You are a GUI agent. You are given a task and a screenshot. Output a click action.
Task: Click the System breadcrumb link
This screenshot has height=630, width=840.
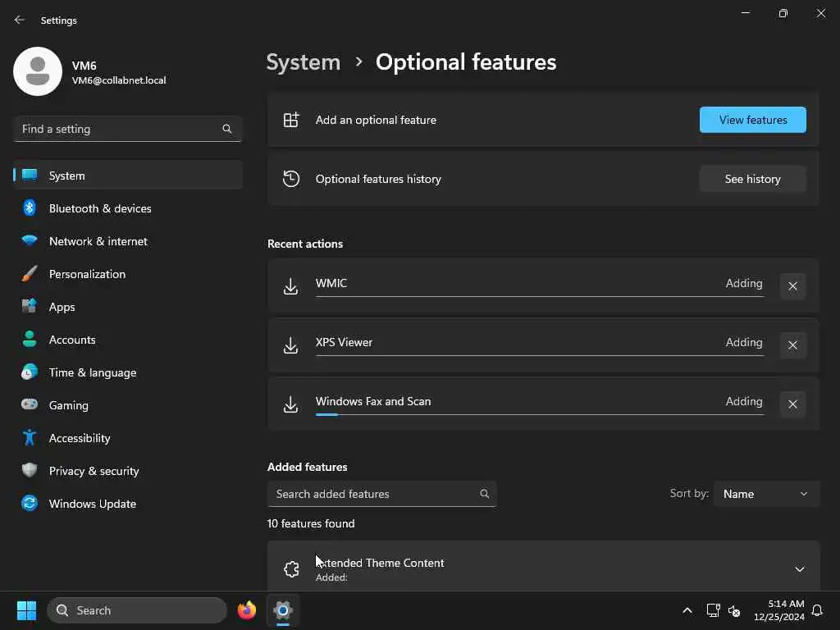303,62
